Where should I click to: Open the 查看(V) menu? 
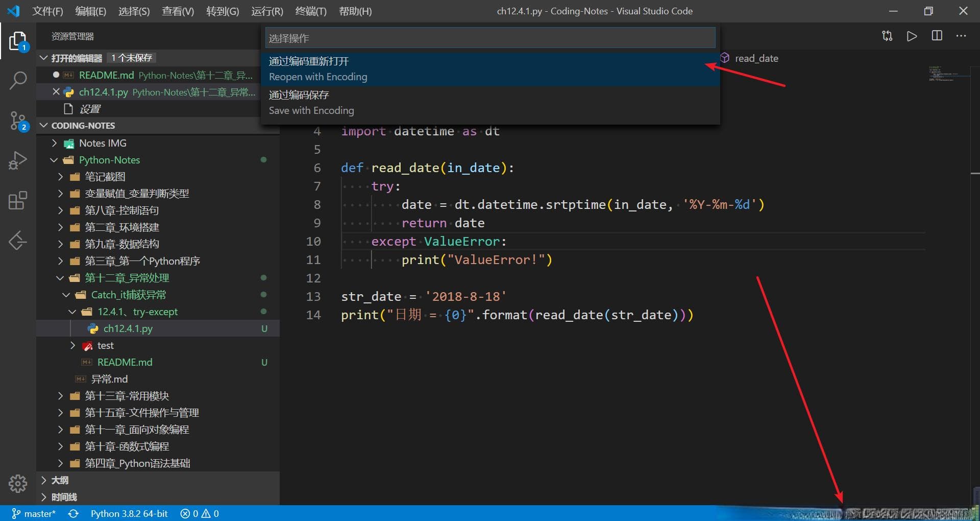tap(178, 11)
